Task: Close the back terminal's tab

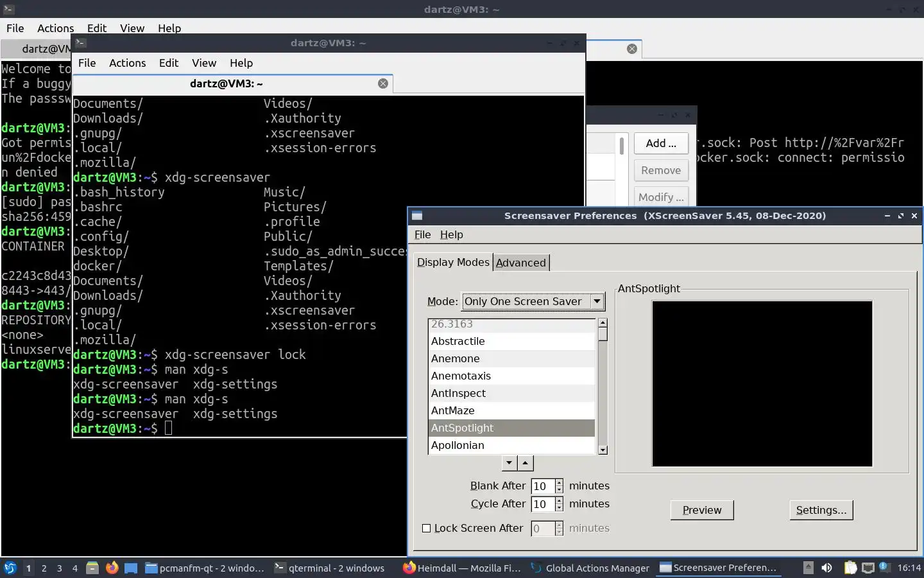Action: [632, 49]
